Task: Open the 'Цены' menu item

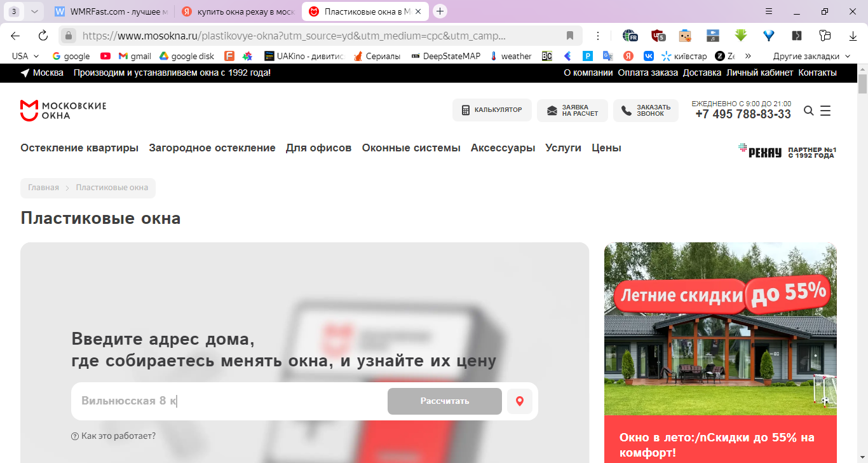Action: click(606, 148)
